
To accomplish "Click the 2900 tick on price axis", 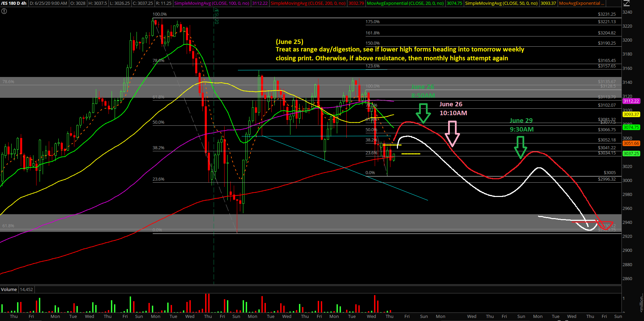I will (627, 250).
